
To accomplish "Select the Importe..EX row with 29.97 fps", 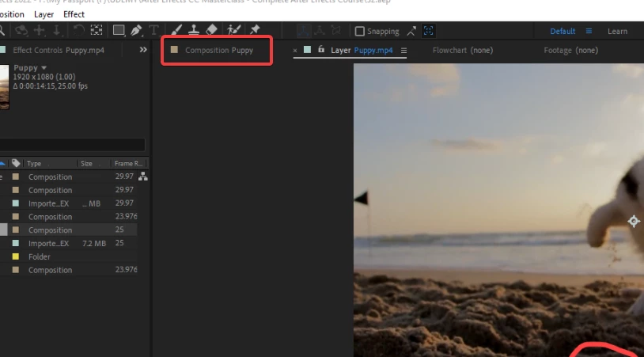I will [69, 203].
